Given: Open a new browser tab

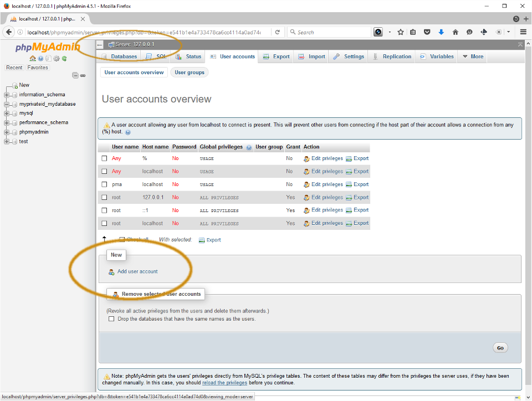Looking at the screenshot, I should 526,19.
